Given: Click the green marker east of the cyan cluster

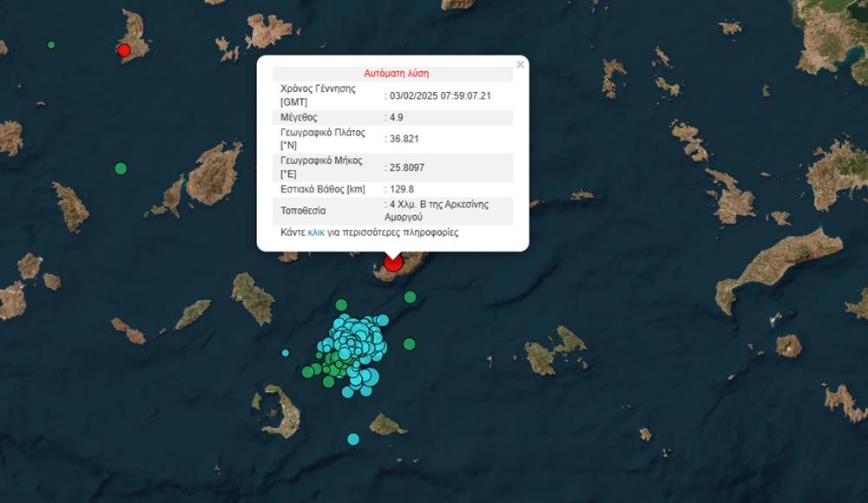Looking at the screenshot, I should coord(409,344).
